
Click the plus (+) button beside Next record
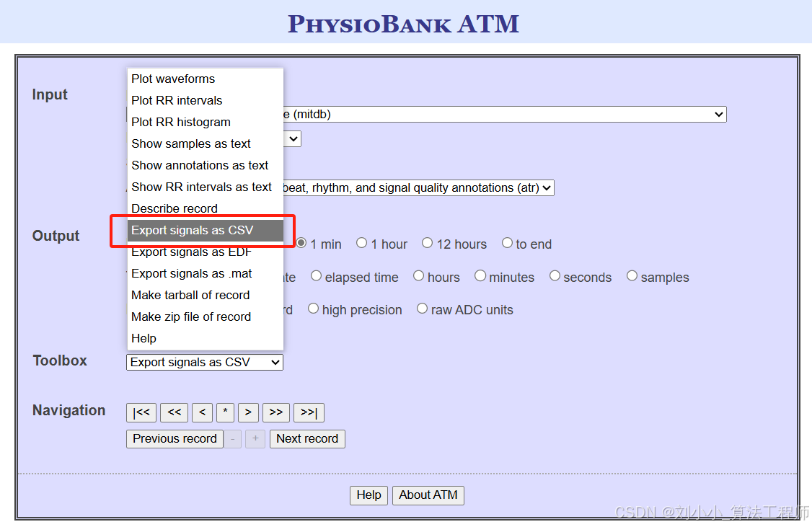coord(255,439)
